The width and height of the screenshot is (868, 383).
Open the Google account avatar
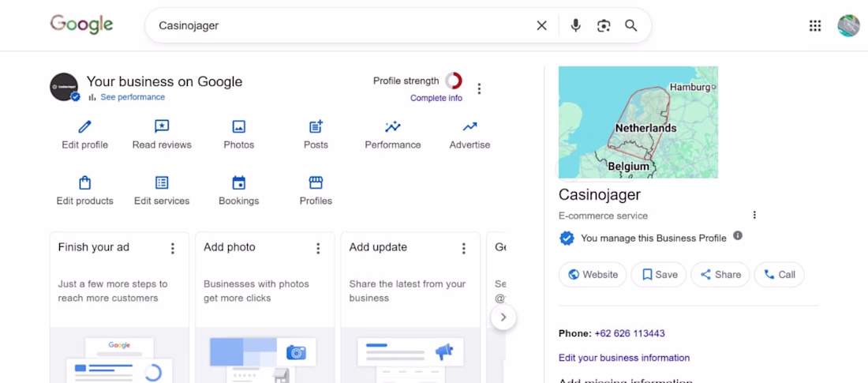click(x=848, y=25)
